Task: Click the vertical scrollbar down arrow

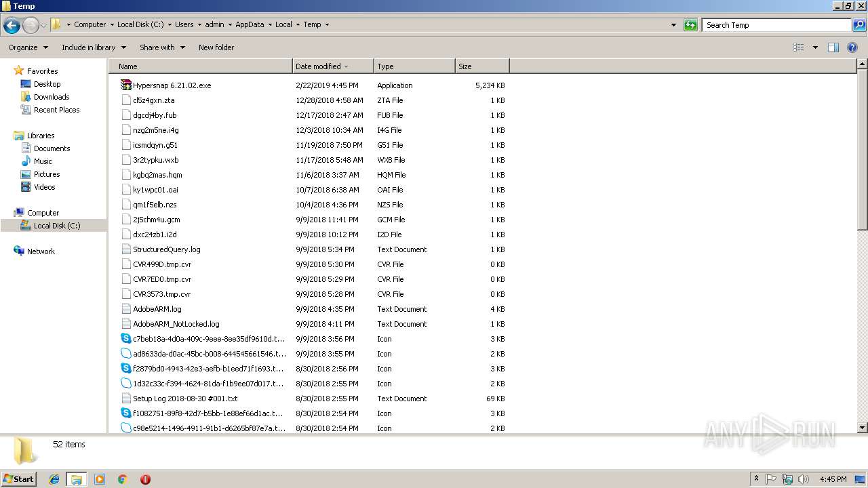Action: (x=862, y=428)
